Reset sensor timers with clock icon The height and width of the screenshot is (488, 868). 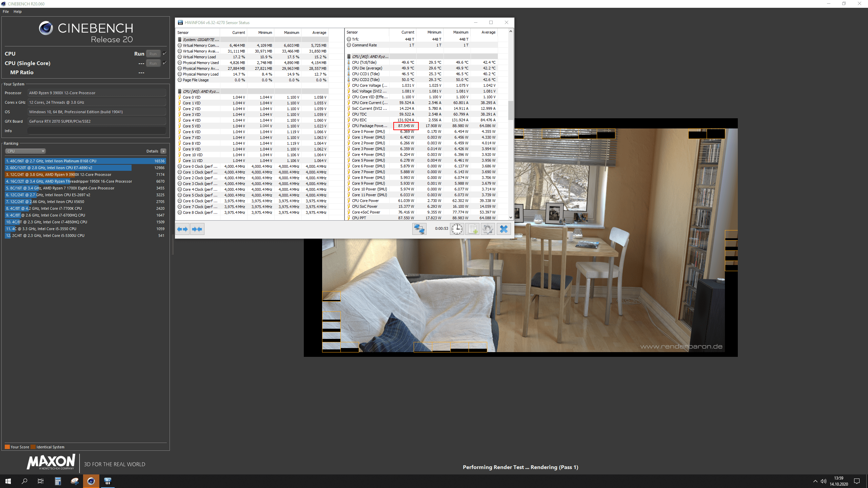pos(457,229)
